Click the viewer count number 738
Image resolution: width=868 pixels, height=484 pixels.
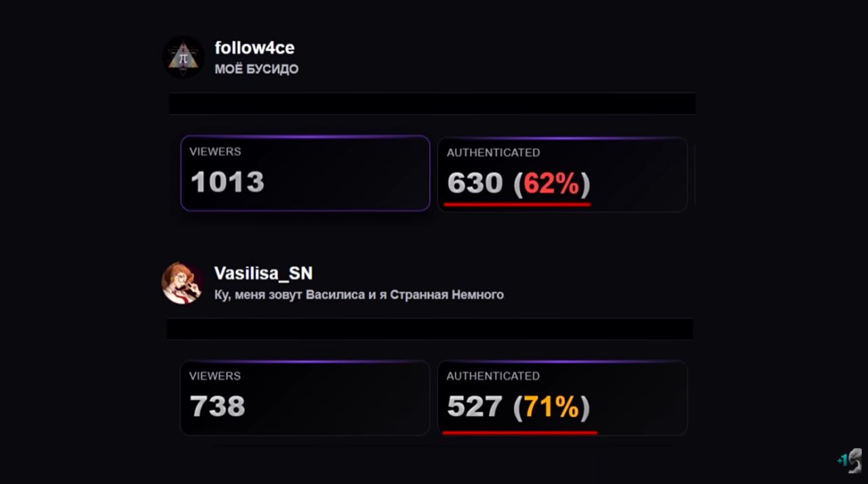tap(218, 407)
